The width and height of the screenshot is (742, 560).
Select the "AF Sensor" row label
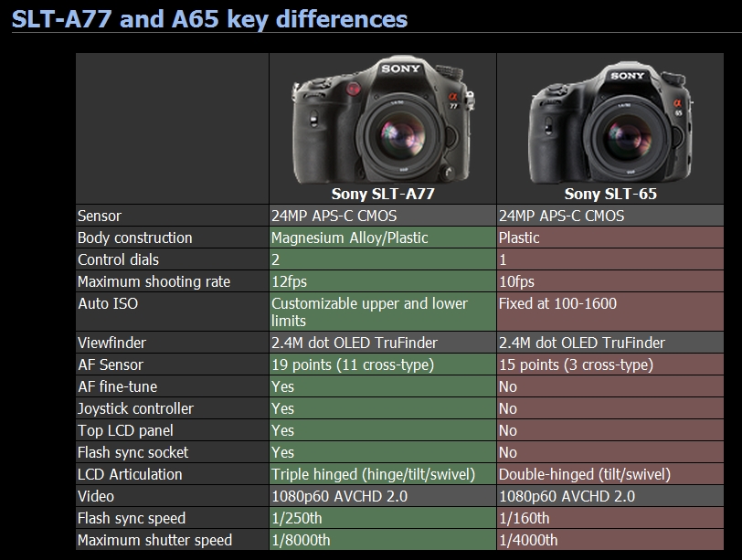coord(111,365)
